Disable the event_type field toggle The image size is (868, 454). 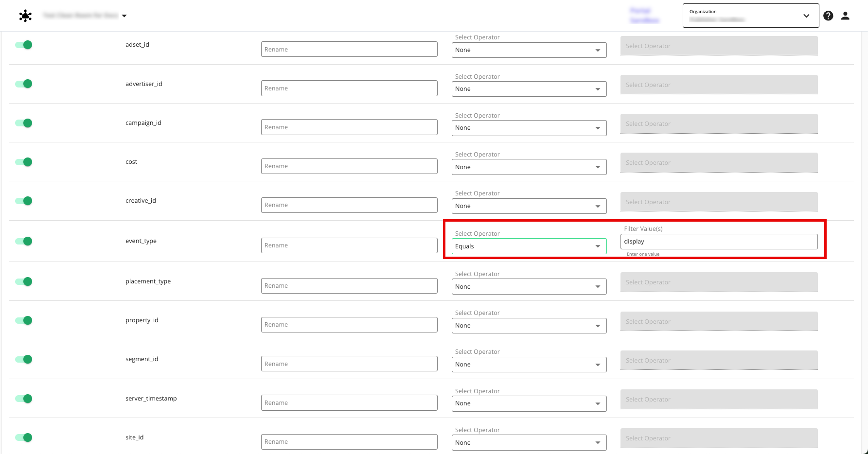tap(24, 241)
